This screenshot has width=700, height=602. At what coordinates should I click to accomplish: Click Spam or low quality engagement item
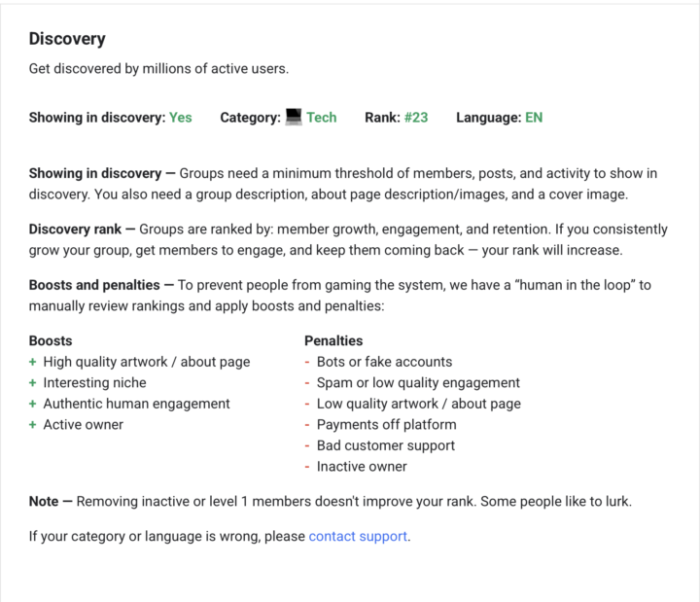pyautogui.click(x=418, y=383)
